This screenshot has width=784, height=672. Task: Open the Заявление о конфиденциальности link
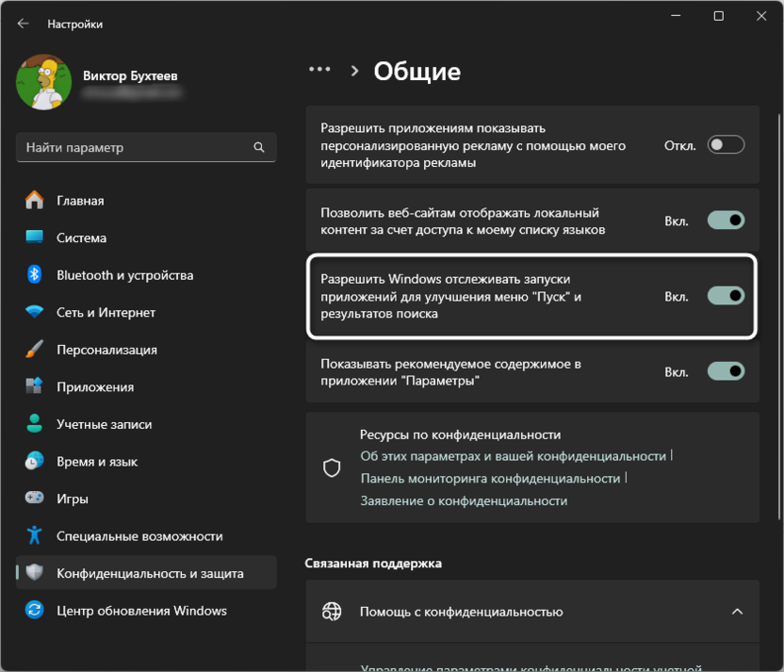click(464, 500)
